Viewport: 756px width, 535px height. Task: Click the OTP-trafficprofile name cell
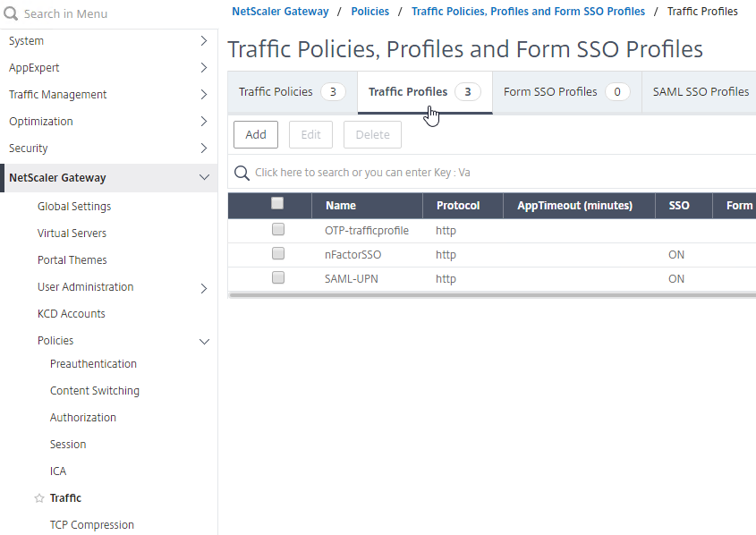(367, 231)
